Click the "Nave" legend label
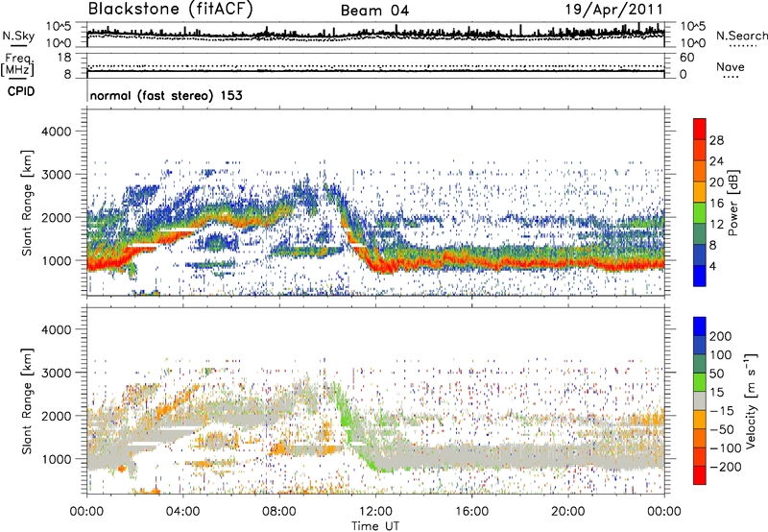Viewport: 768px width, 532px height. click(x=730, y=66)
